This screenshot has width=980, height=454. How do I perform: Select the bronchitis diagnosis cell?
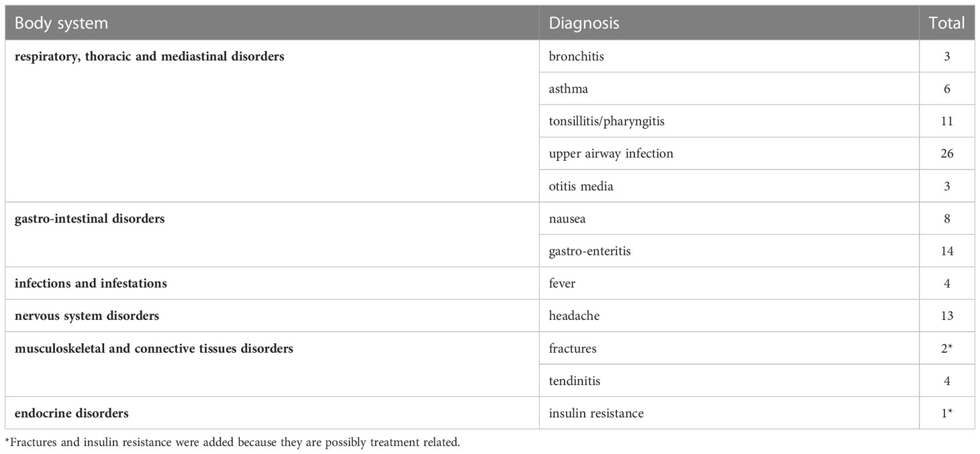730,56
